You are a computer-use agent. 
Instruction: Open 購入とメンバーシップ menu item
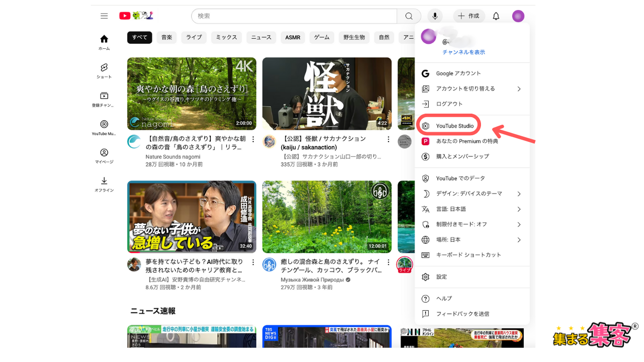point(472,156)
